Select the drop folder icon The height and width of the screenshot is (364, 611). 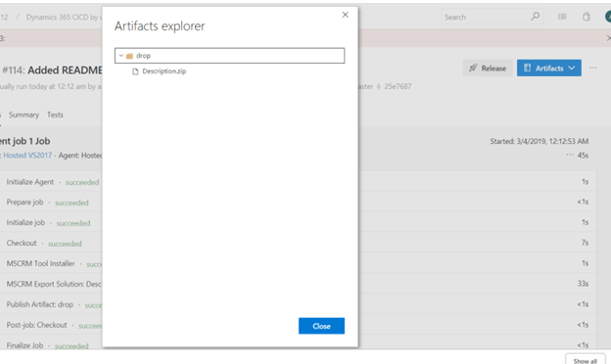tap(130, 56)
